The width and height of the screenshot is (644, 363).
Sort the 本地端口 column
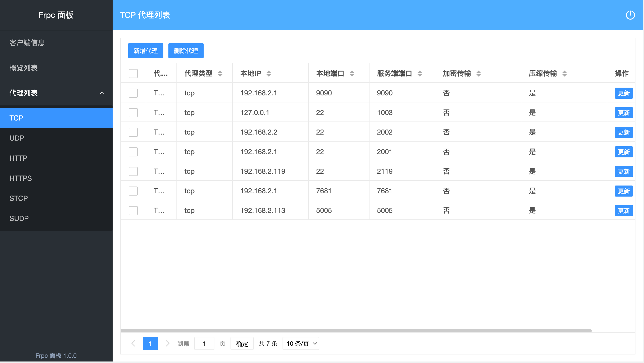[x=352, y=73]
